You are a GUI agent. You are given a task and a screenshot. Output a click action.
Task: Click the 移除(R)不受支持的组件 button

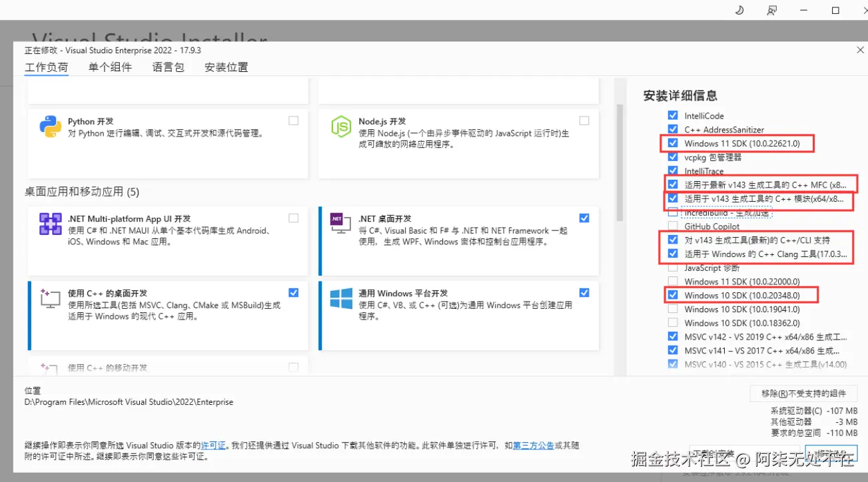pyautogui.click(x=804, y=393)
